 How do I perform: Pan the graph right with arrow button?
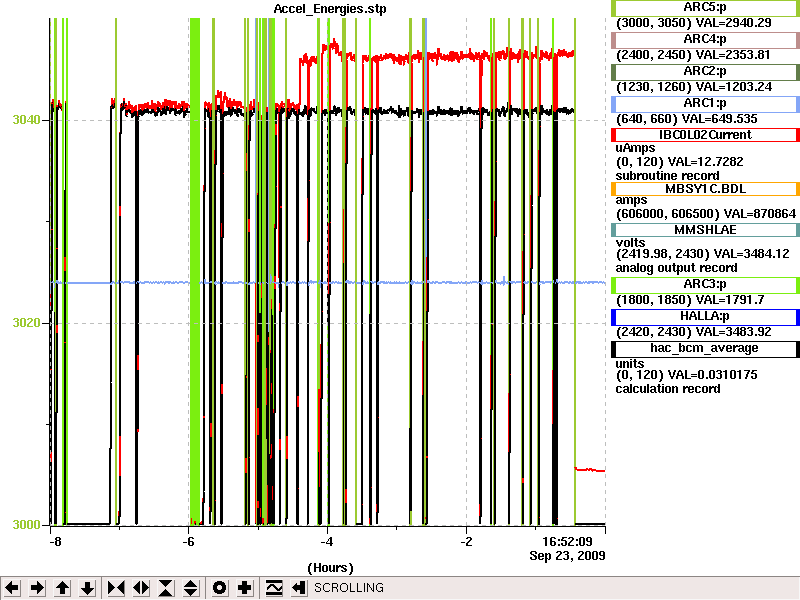pos(37,588)
